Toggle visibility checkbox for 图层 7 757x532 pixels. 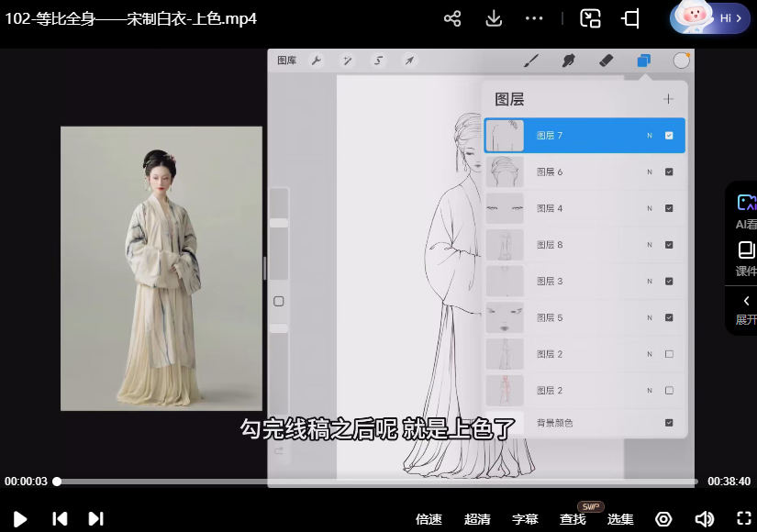tap(669, 136)
